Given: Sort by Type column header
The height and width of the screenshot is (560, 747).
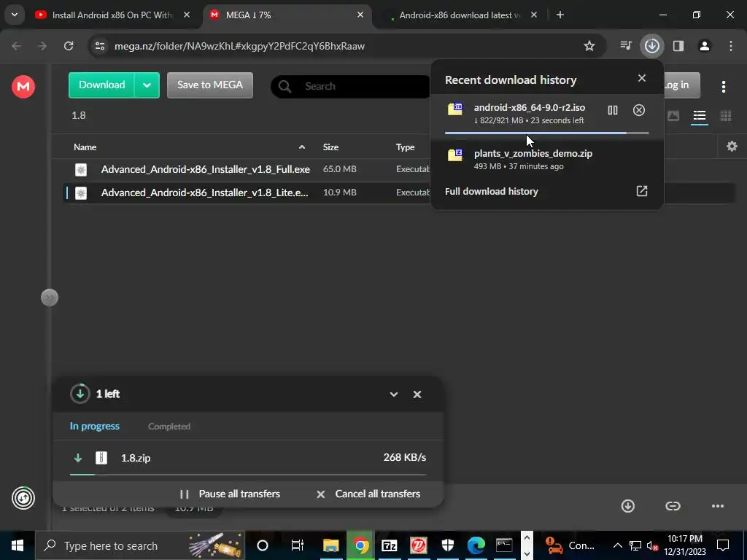Looking at the screenshot, I should click(x=405, y=147).
